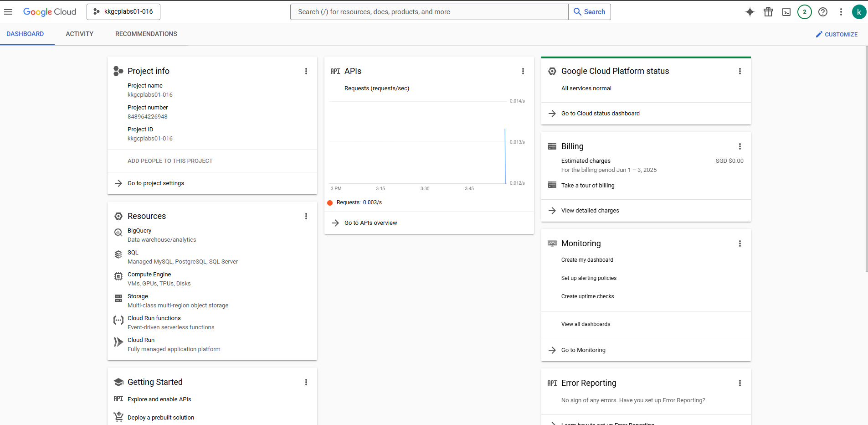Screen dimensions: 868x425
Task: Open the Billing card more options menu
Action: [x=740, y=146]
